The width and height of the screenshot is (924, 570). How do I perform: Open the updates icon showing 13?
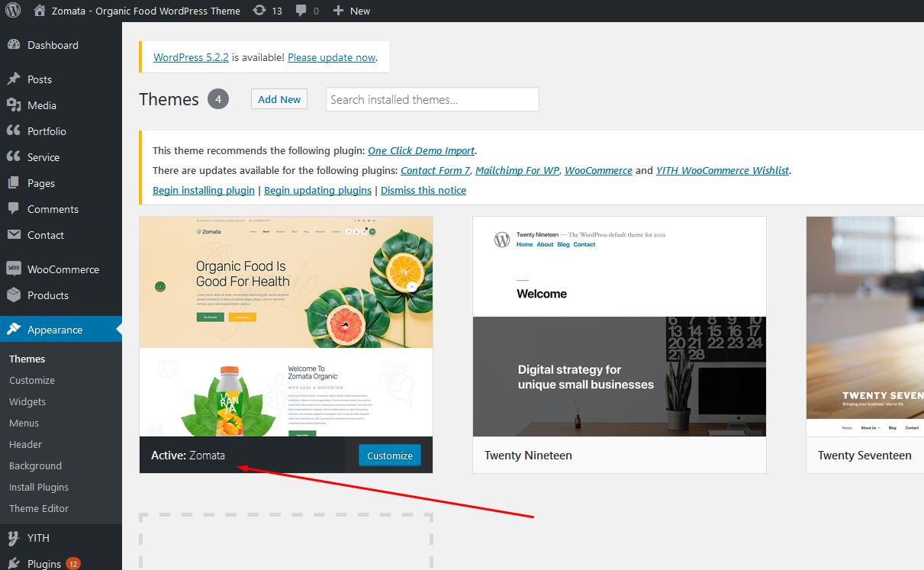point(259,11)
